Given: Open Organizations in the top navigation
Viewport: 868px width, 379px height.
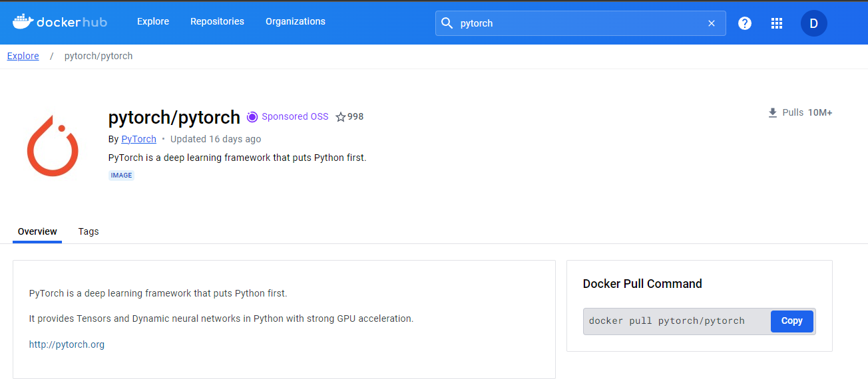Looking at the screenshot, I should click(296, 21).
